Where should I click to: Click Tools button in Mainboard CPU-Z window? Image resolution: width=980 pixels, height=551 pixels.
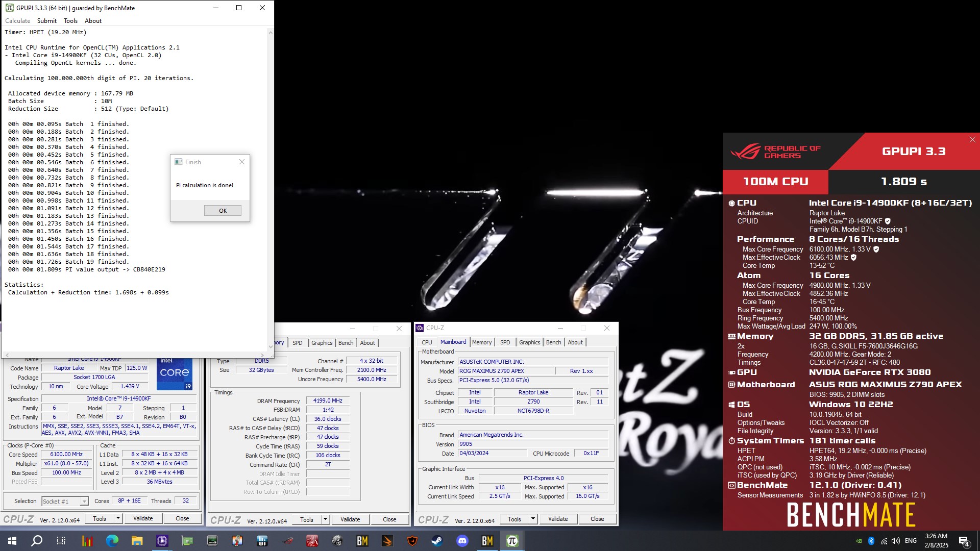[514, 519]
